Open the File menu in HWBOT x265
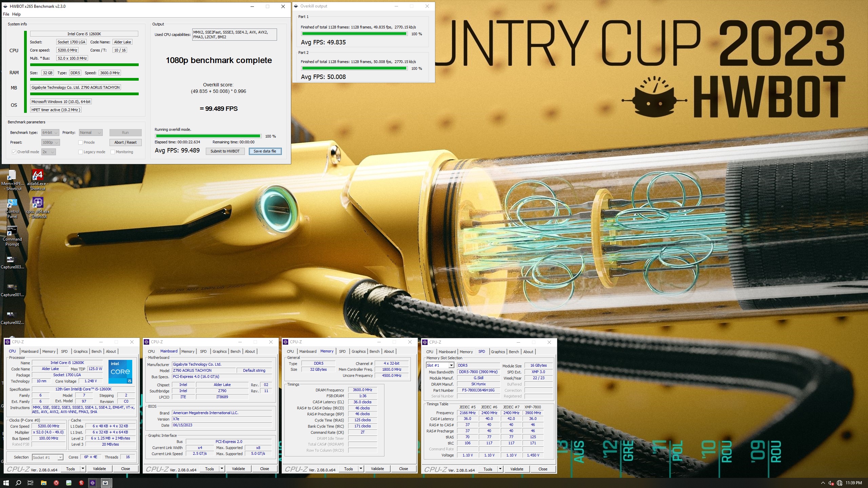Image resolution: width=868 pixels, height=488 pixels. 6,14
